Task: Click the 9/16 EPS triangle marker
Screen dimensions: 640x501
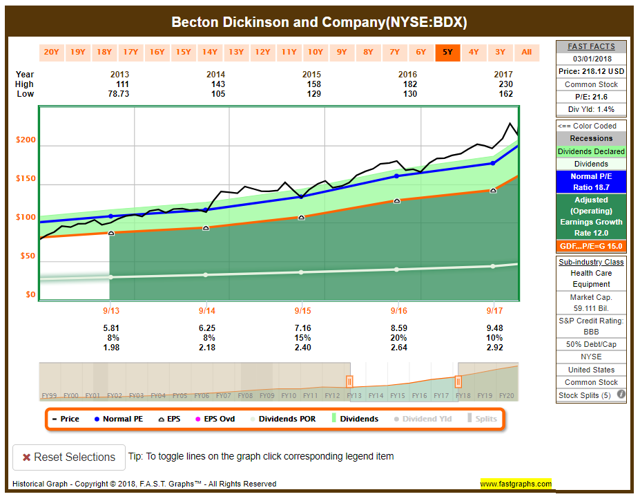Action: (397, 201)
